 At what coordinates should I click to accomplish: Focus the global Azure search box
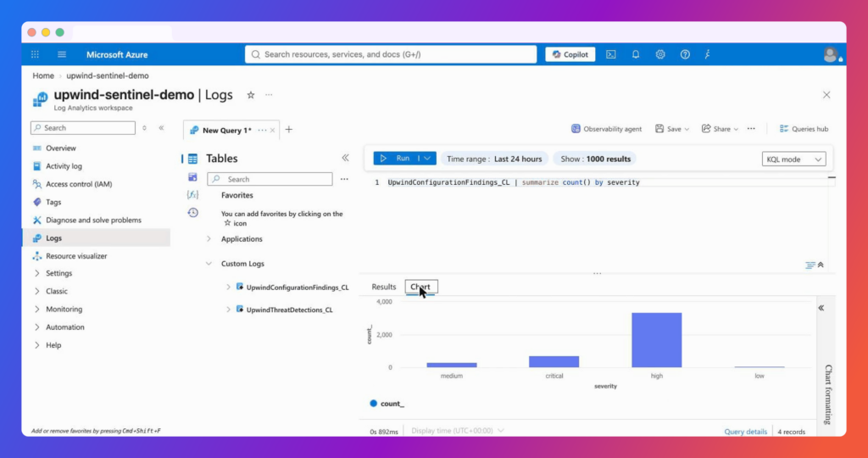[391, 54]
